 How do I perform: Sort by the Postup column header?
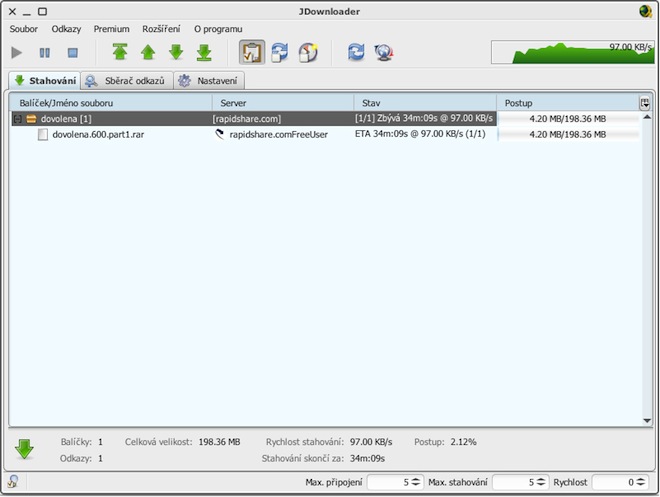coord(568,103)
